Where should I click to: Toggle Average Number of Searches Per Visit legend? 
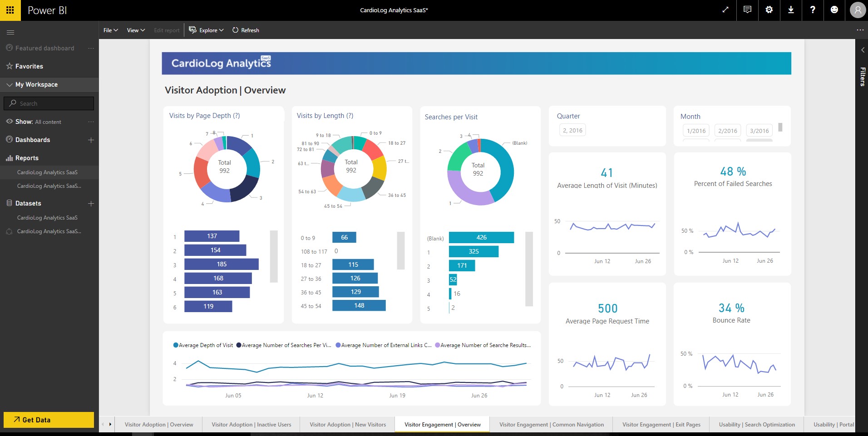(x=284, y=345)
